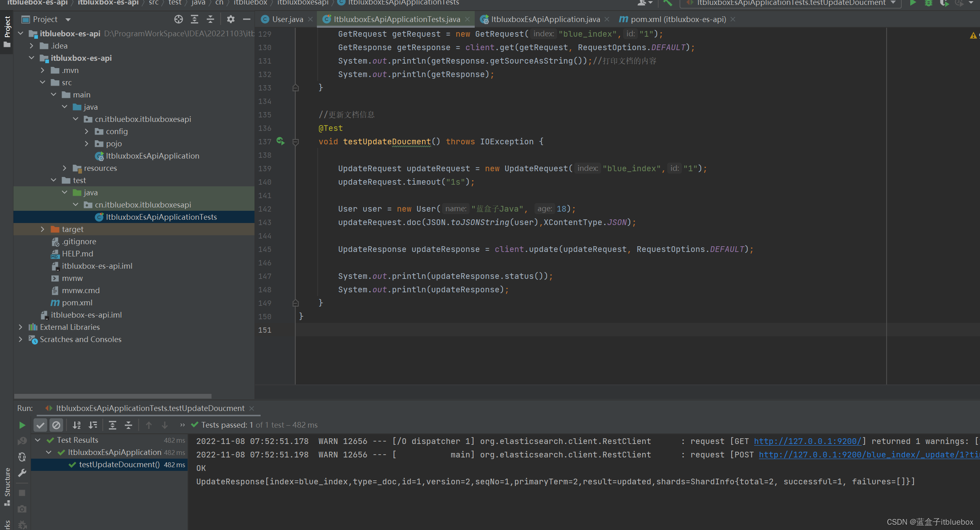
Task: Collapse Test Results tree node
Action: point(38,440)
